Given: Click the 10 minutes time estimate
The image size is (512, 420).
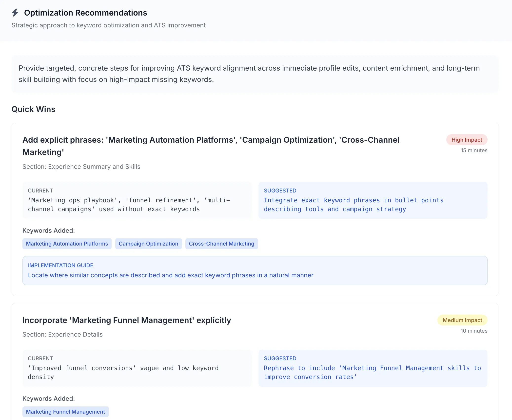Looking at the screenshot, I should pyautogui.click(x=474, y=331).
